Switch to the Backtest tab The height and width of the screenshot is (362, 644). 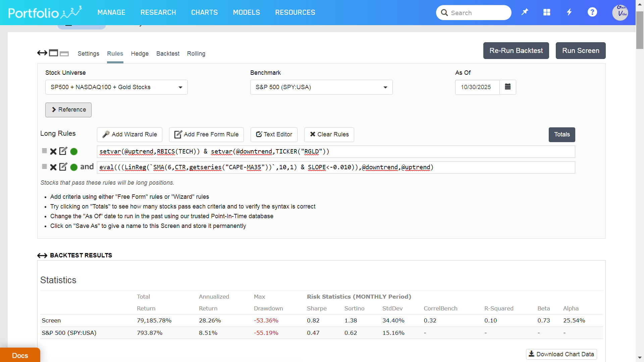click(x=168, y=54)
